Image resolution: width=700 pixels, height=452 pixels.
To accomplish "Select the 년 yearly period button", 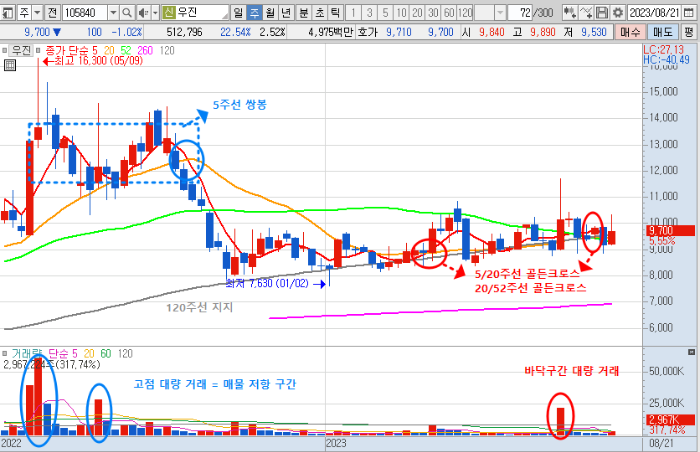I will [x=286, y=13].
